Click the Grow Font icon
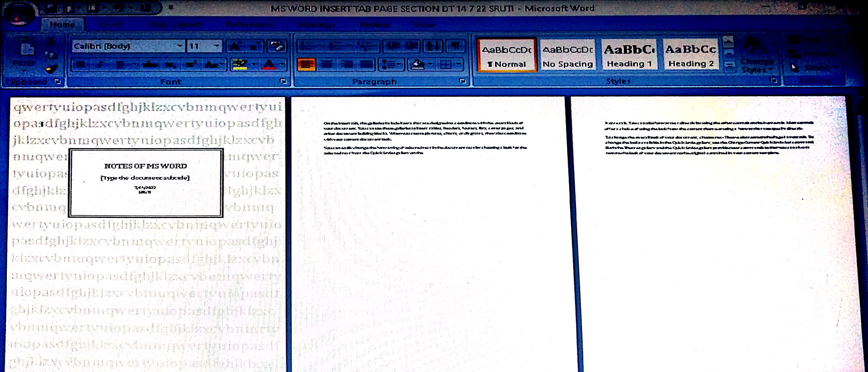The height and width of the screenshot is (372, 868). (x=235, y=46)
